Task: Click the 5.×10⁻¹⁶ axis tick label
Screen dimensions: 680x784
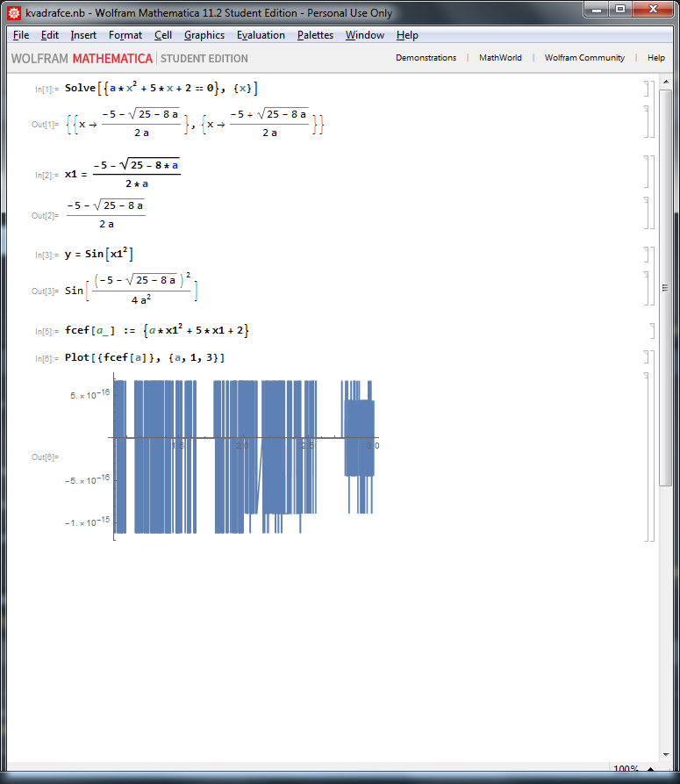Action: (89, 394)
